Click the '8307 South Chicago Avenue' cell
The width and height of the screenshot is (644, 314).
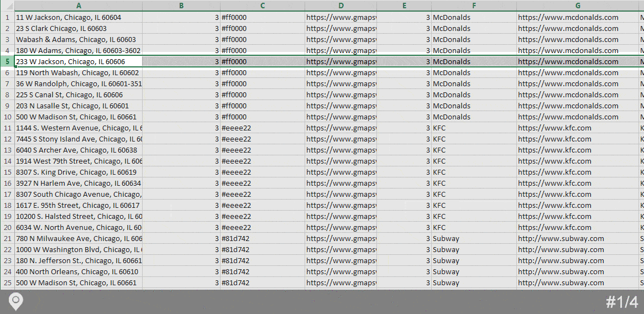coord(78,194)
